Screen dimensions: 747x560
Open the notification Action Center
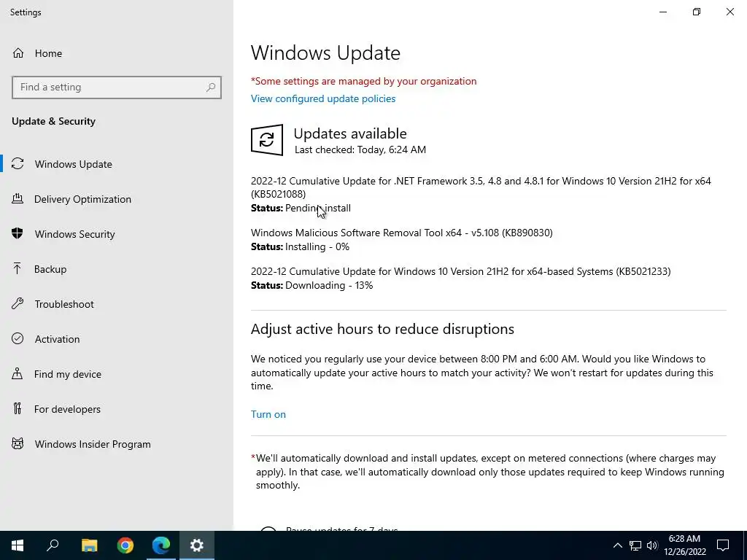click(x=723, y=545)
